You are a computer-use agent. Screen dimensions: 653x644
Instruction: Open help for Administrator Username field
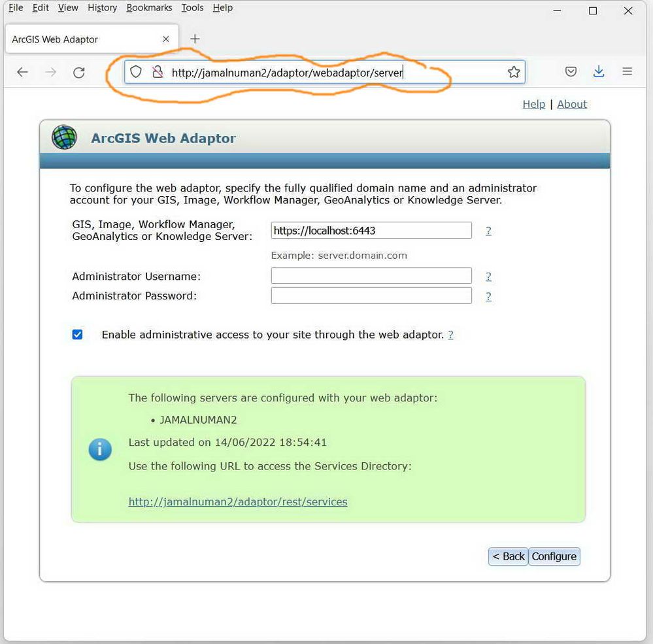(488, 277)
